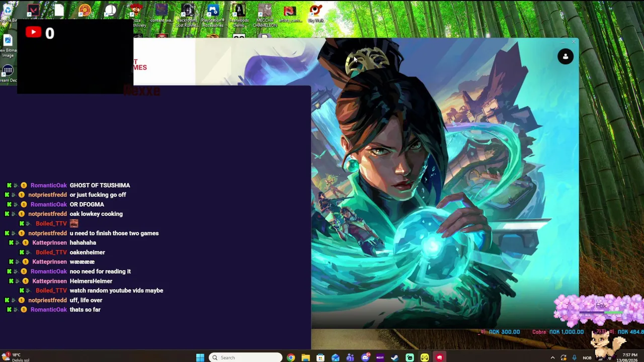Select the MECCHA CHAMELEON desktop shortcut
The width and height of the screenshot is (644, 362).
265,15
